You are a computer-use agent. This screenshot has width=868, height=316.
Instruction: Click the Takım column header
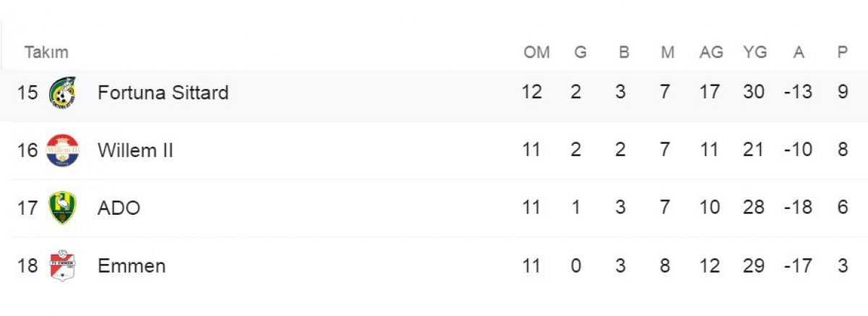coord(46,52)
